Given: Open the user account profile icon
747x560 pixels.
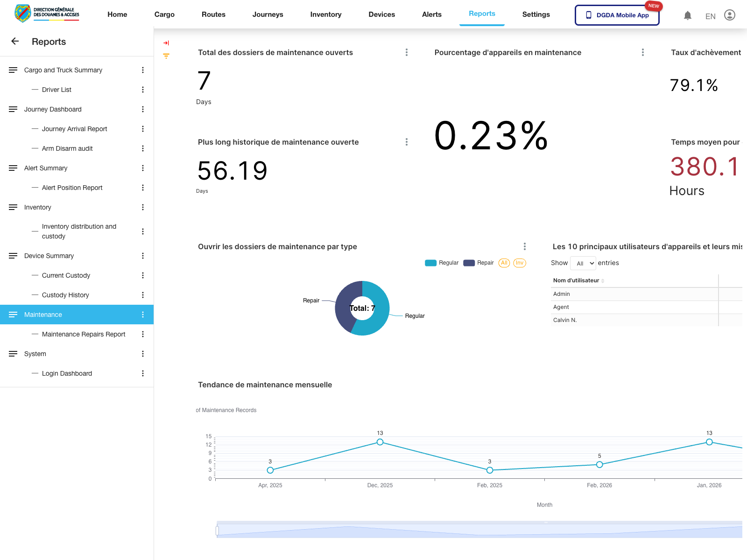Looking at the screenshot, I should coord(729,15).
